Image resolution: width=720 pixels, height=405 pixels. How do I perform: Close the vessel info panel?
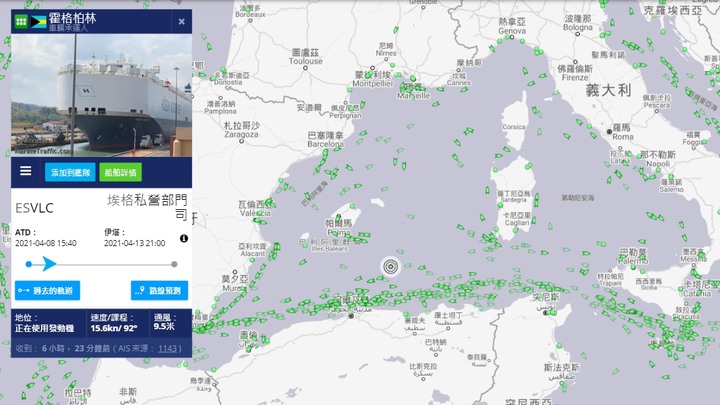[x=181, y=22]
